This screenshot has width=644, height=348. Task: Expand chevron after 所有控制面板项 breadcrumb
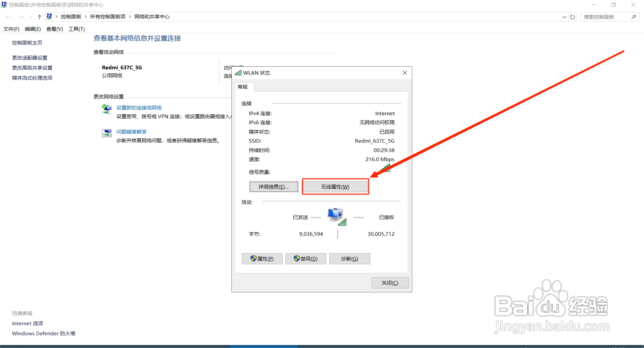coord(130,17)
